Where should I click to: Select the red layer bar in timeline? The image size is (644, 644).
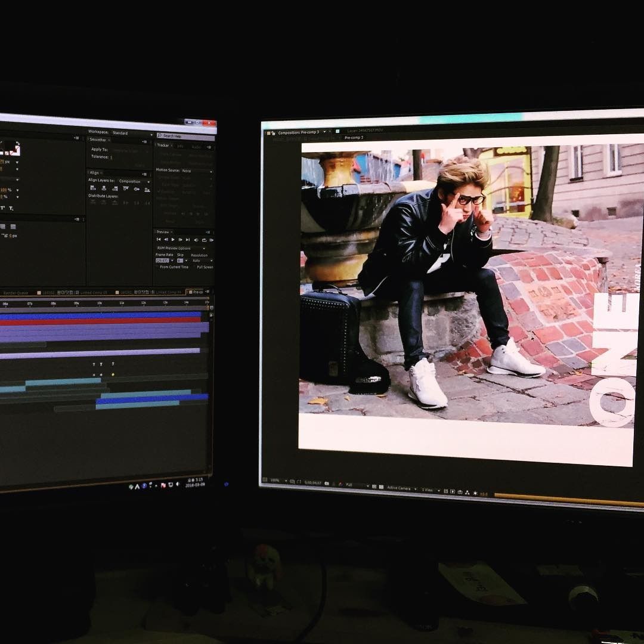(x=101, y=321)
